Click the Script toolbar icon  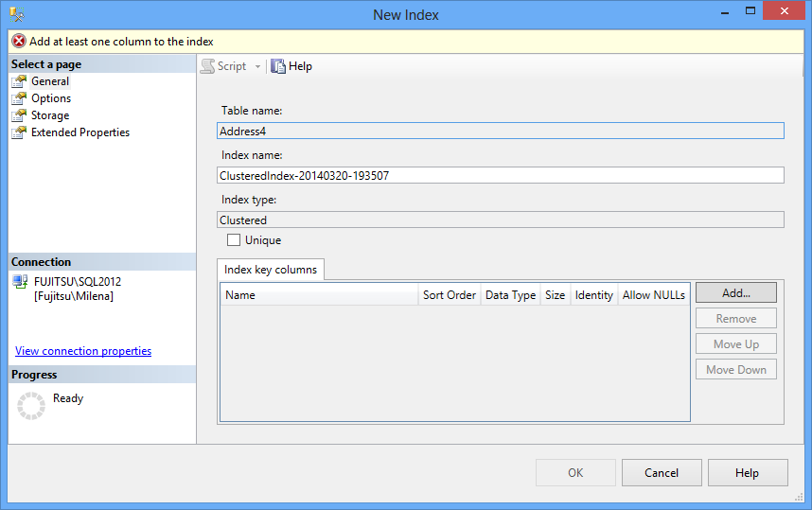tap(207, 66)
